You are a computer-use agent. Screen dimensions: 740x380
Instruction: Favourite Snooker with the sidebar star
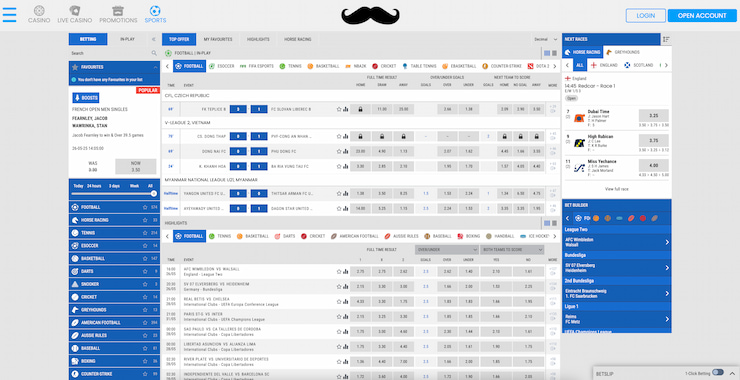pos(145,284)
